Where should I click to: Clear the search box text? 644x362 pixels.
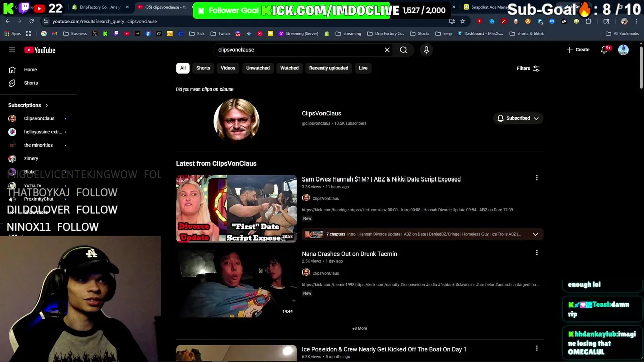pos(387,50)
